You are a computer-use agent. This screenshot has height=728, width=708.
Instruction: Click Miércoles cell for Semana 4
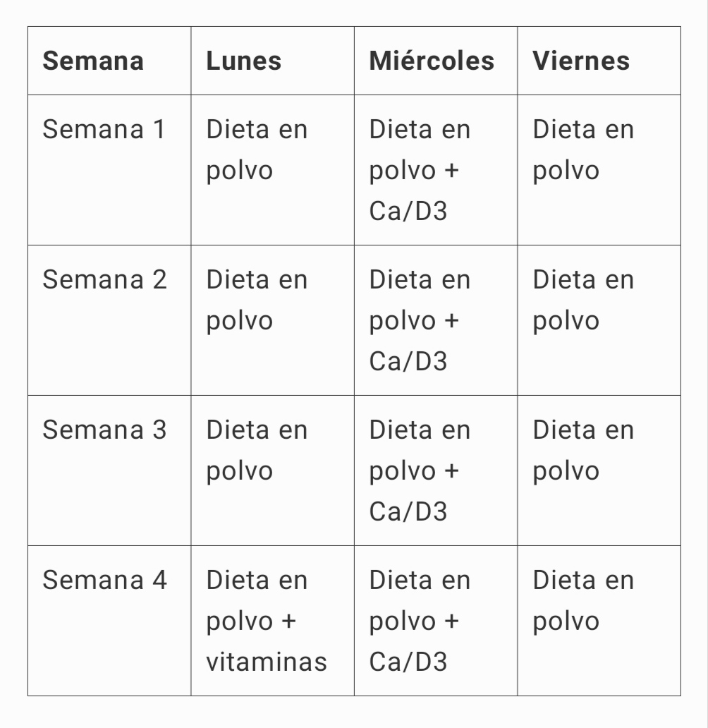420,621
